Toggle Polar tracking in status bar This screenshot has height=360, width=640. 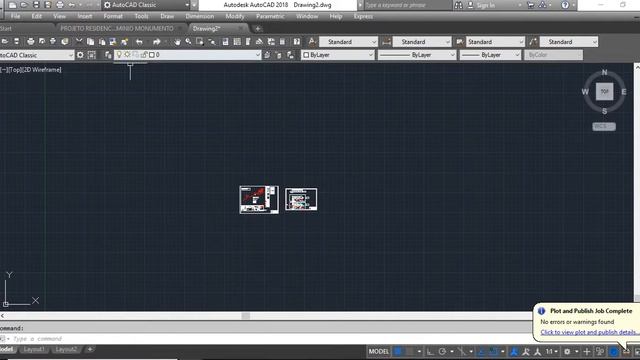442,351
